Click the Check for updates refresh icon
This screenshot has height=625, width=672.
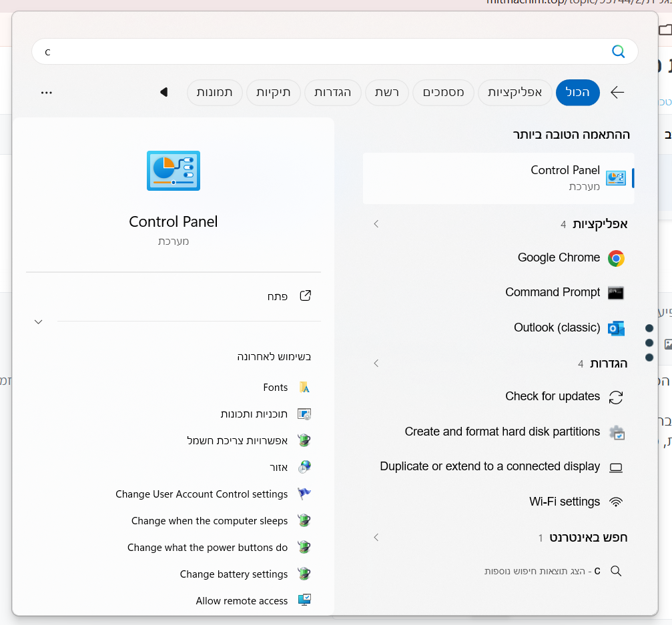click(616, 397)
